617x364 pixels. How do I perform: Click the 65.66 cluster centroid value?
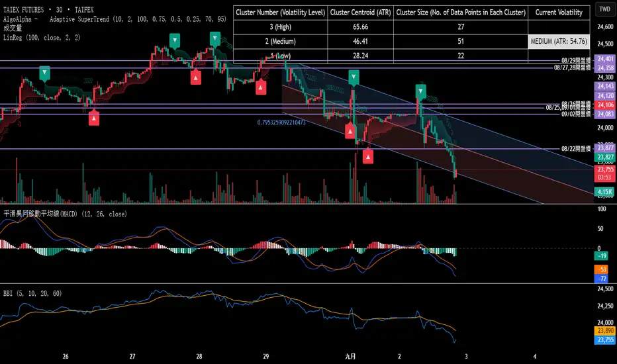click(x=360, y=26)
